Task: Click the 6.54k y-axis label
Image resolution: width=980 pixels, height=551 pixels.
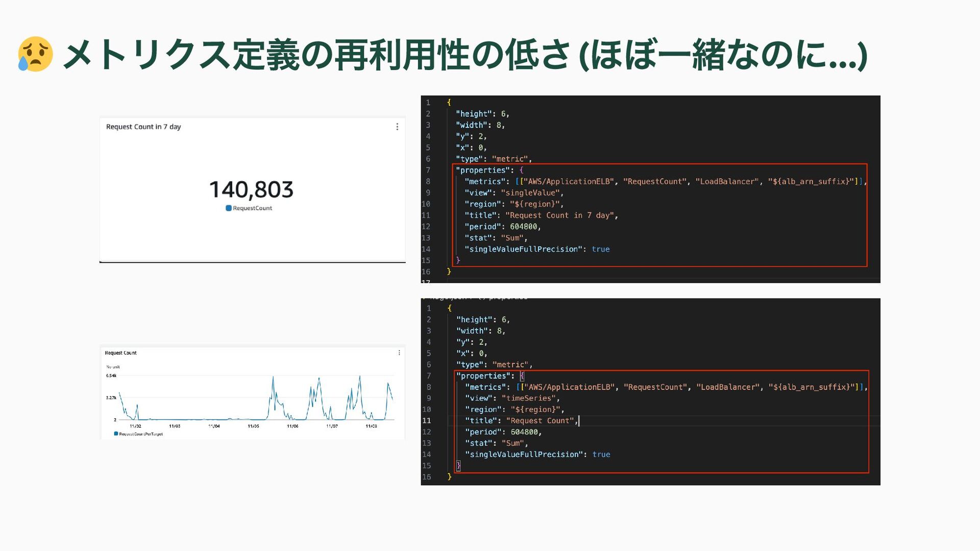Action: (111, 375)
